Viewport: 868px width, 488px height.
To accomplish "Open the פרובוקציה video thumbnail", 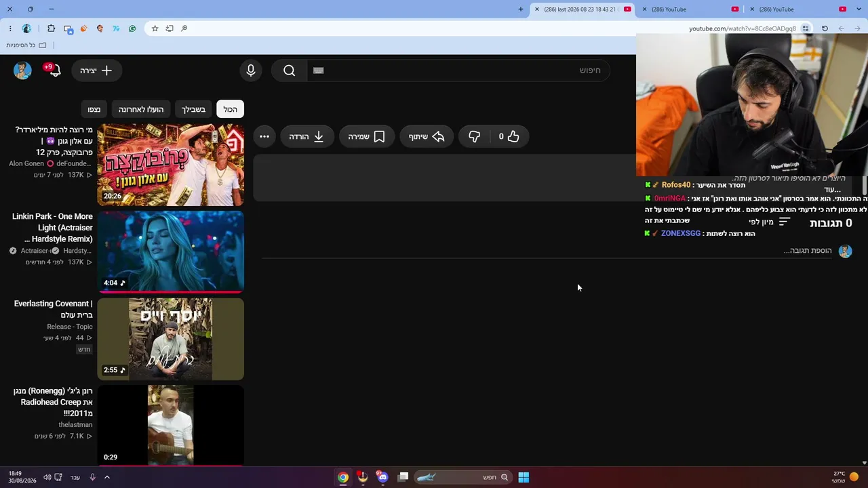I will point(170,165).
